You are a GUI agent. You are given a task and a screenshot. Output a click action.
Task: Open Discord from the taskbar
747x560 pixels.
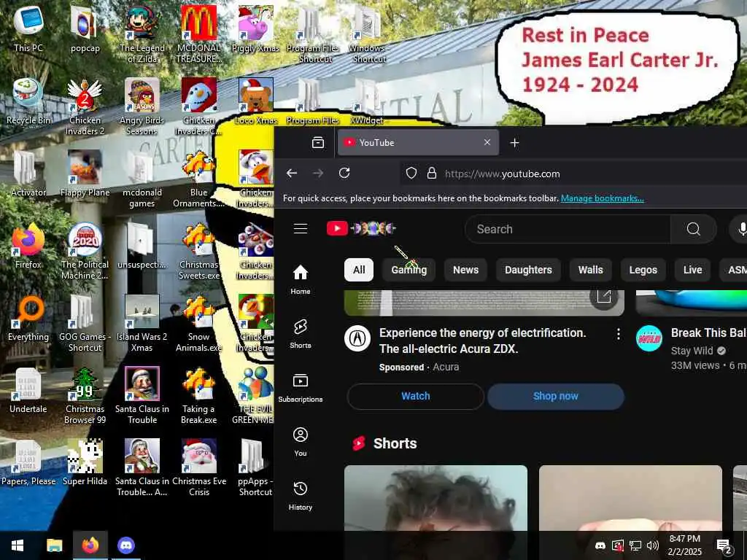125,545
